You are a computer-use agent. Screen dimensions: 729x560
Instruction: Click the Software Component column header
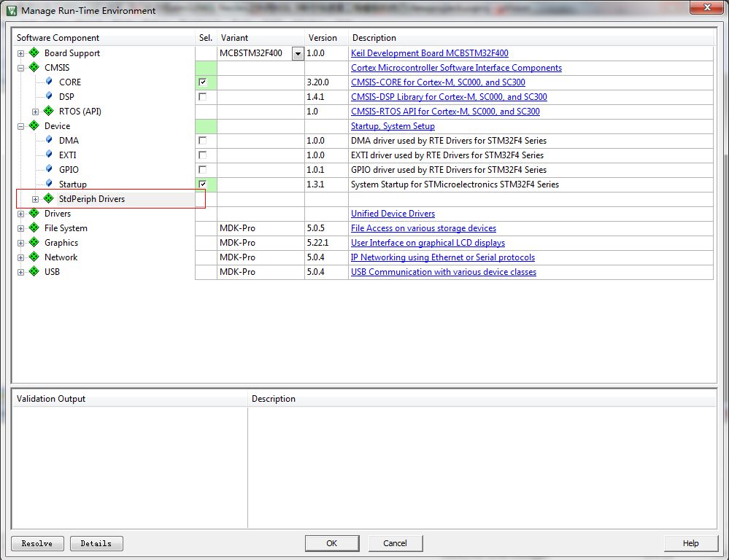58,38
